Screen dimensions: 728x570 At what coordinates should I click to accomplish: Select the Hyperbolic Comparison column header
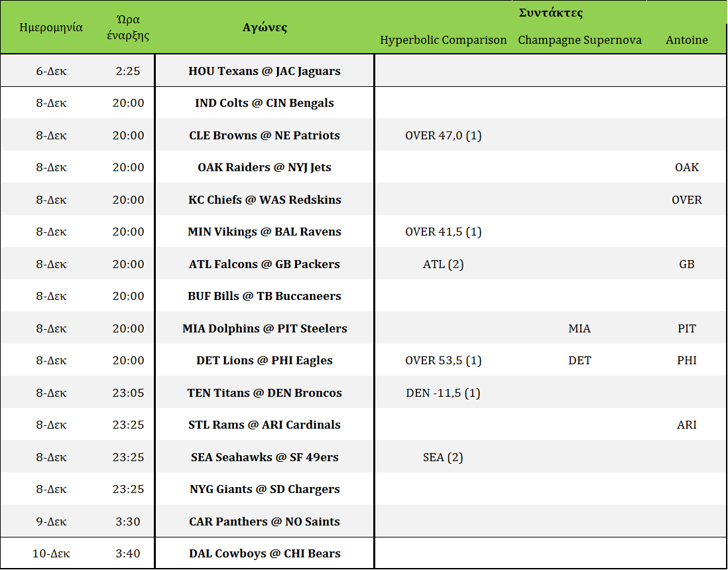(443, 40)
